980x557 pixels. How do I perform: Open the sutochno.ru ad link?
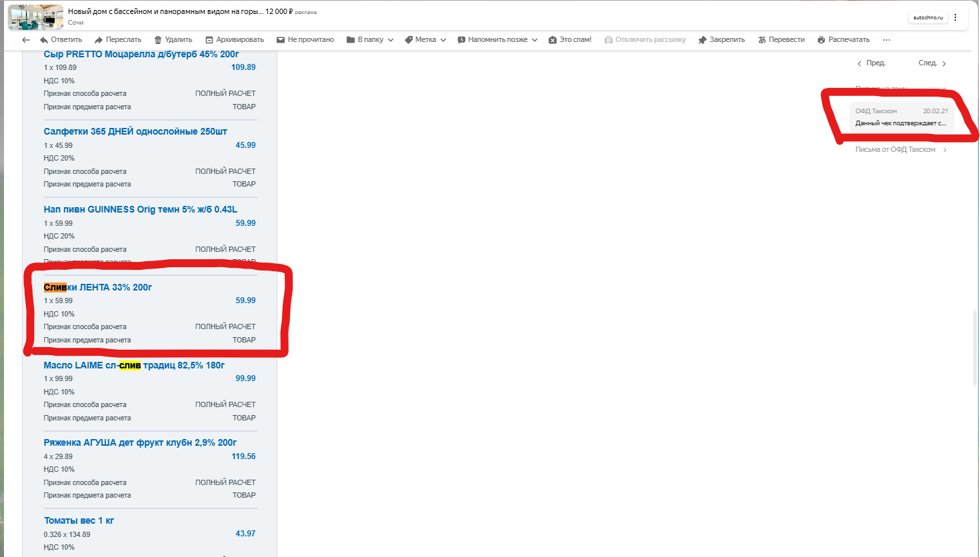[x=928, y=17]
